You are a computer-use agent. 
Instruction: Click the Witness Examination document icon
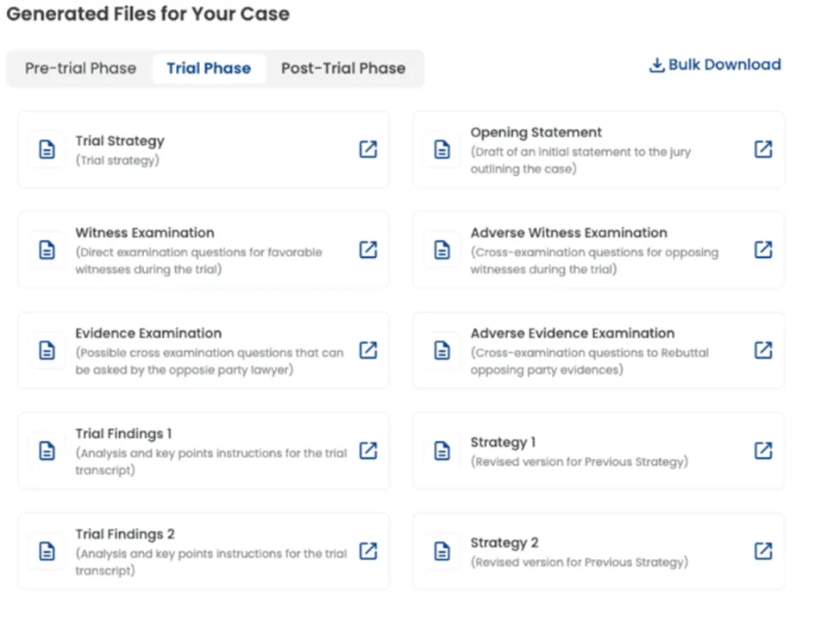47,249
